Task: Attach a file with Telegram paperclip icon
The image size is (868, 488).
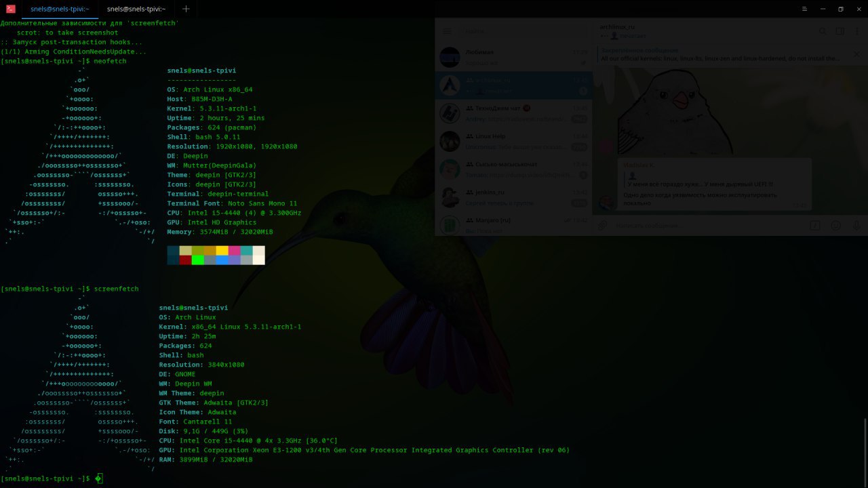Action: point(602,226)
